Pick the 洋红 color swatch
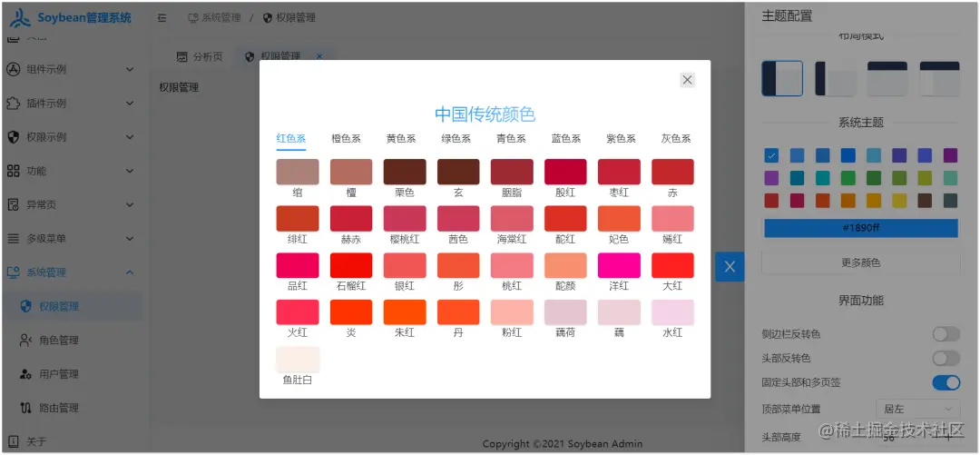980x455 pixels. [x=619, y=265]
